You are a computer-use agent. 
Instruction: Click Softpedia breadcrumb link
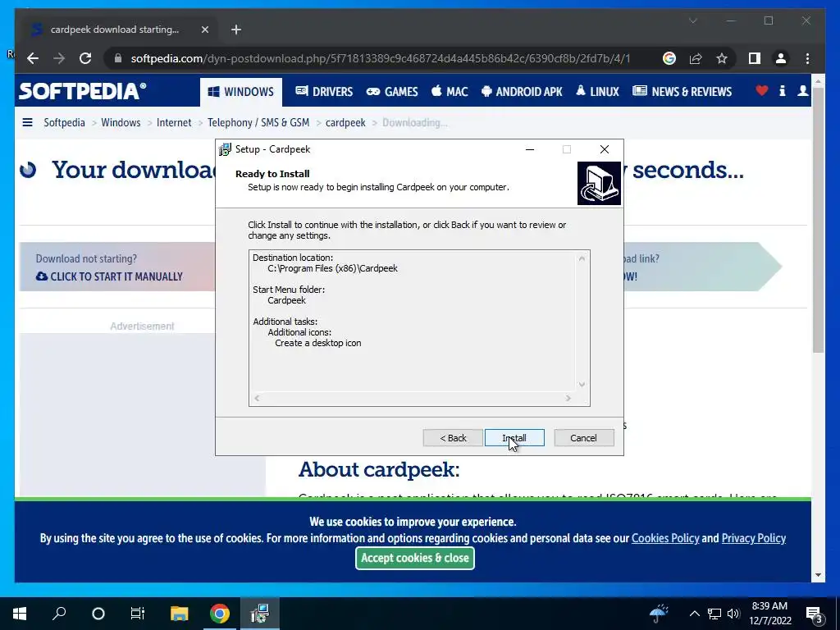pyautogui.click(x=64, y=123)
